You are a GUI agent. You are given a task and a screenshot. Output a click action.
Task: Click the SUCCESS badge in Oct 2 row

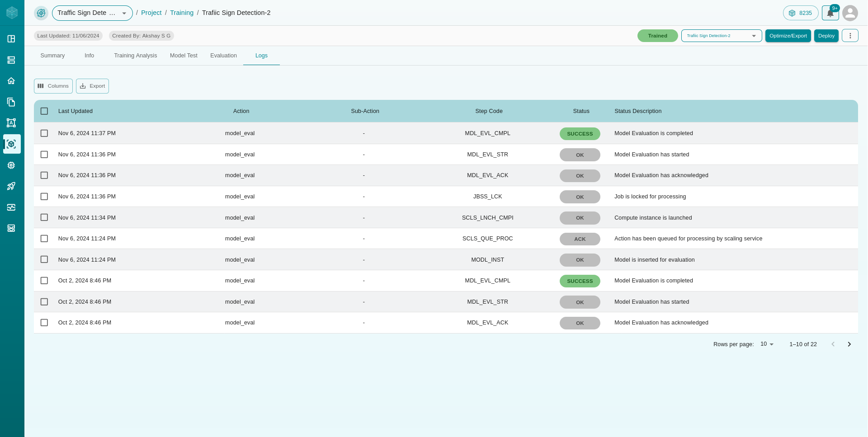[x=580, y=281]
